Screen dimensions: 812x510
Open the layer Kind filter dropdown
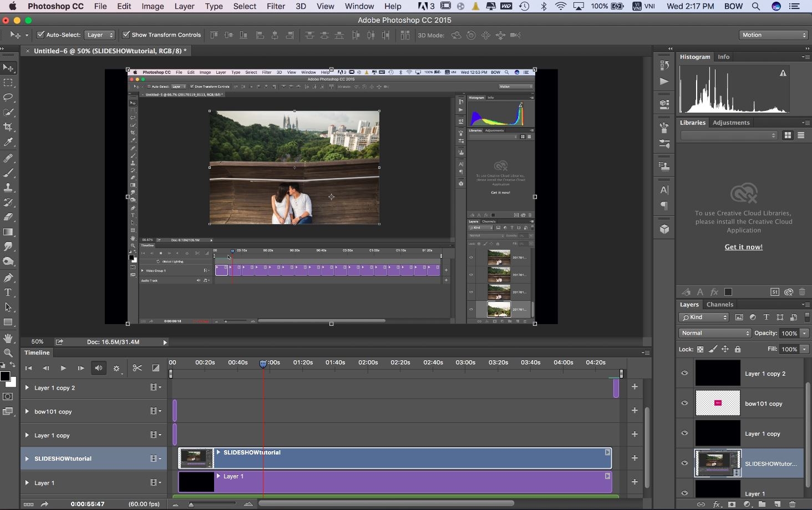click(704, 317)
